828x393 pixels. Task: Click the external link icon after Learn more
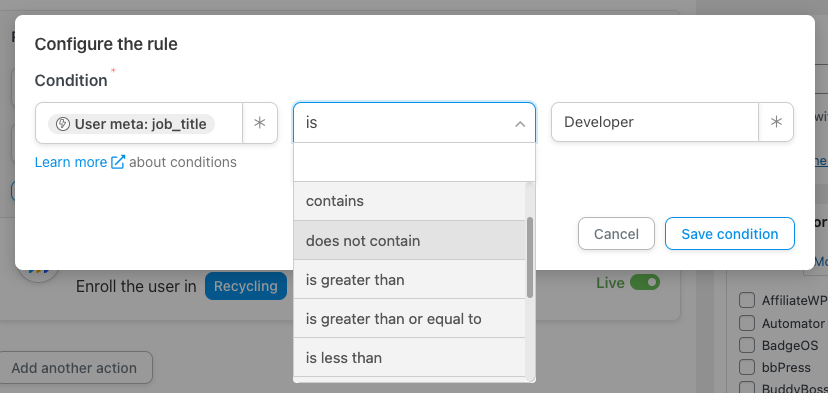118,162
